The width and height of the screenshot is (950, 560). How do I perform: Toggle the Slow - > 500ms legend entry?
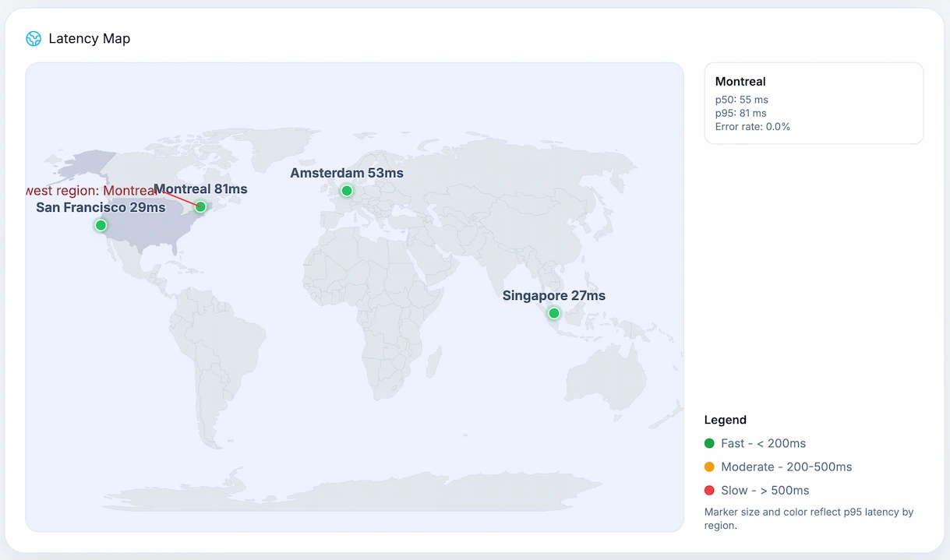click(x=765, y=490)
